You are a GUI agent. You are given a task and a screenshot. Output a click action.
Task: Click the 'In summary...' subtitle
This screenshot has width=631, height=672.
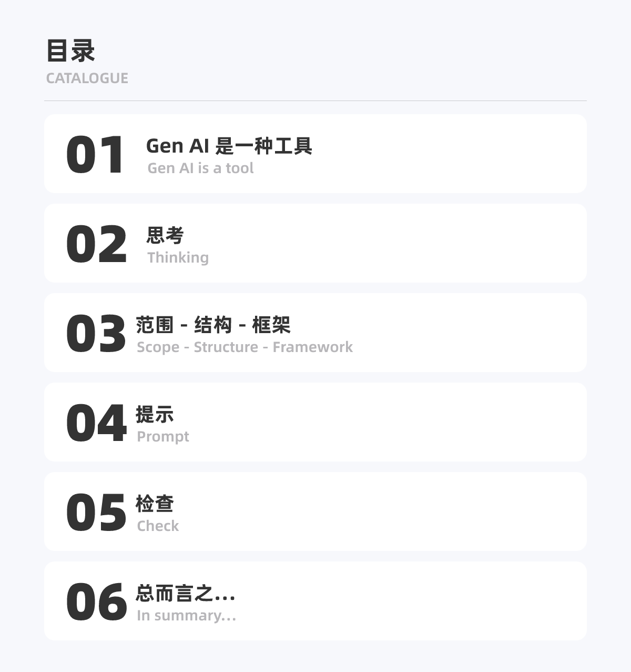coord(186,616)
